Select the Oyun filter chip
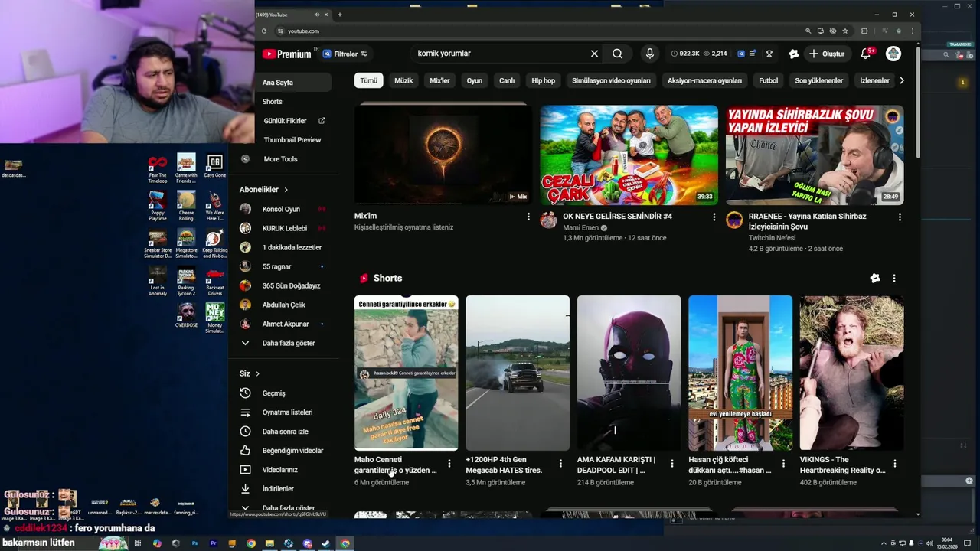 click(x=475, y=80)
